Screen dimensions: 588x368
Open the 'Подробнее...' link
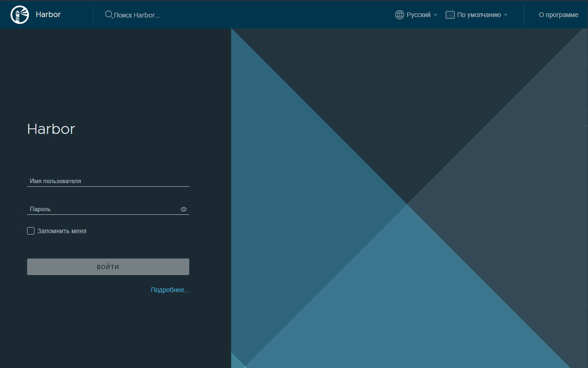click(170, 290)
